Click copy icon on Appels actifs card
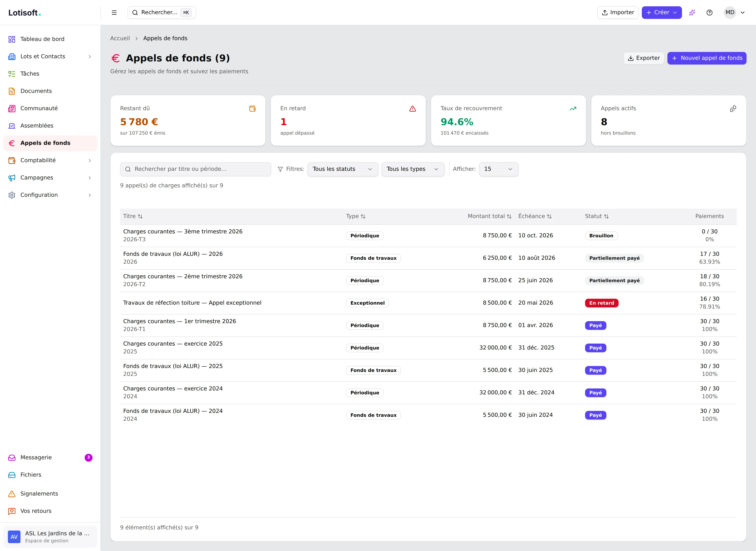The image size is (756, 551). 733,109
